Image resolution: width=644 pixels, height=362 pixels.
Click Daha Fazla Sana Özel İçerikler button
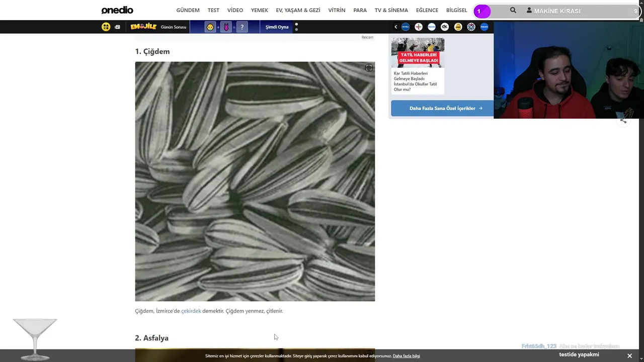tap(442, 108)
